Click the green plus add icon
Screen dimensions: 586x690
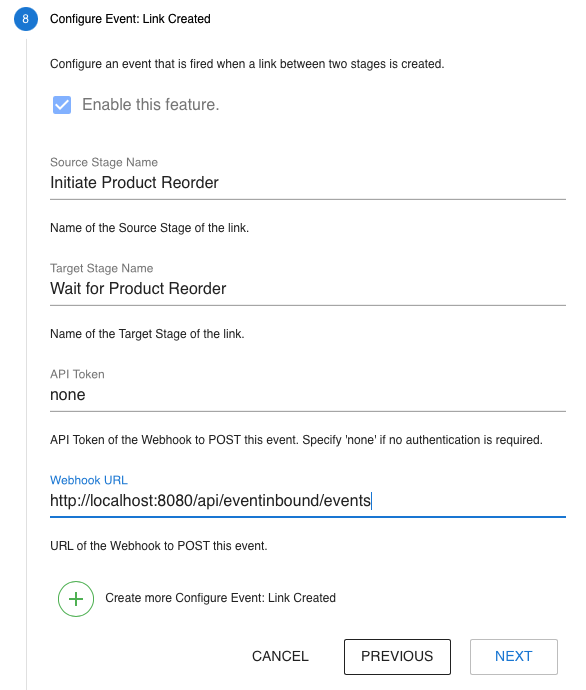click(x=76, y=598)
